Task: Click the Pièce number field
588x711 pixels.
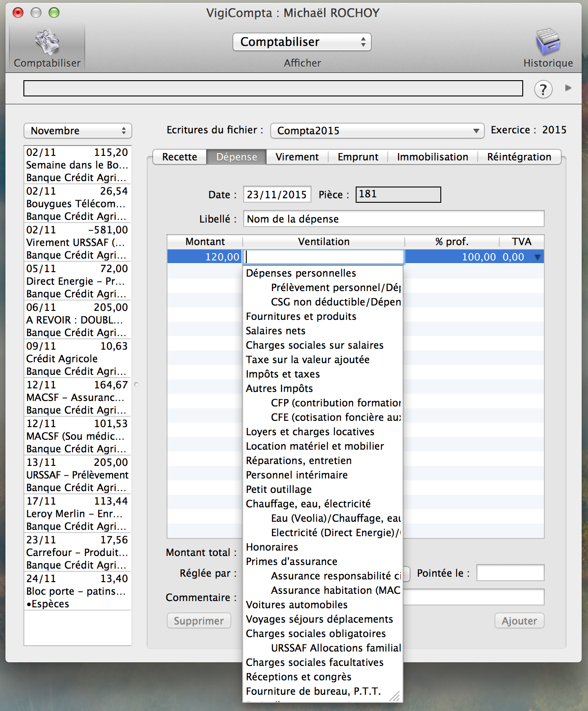Action: 398,194
